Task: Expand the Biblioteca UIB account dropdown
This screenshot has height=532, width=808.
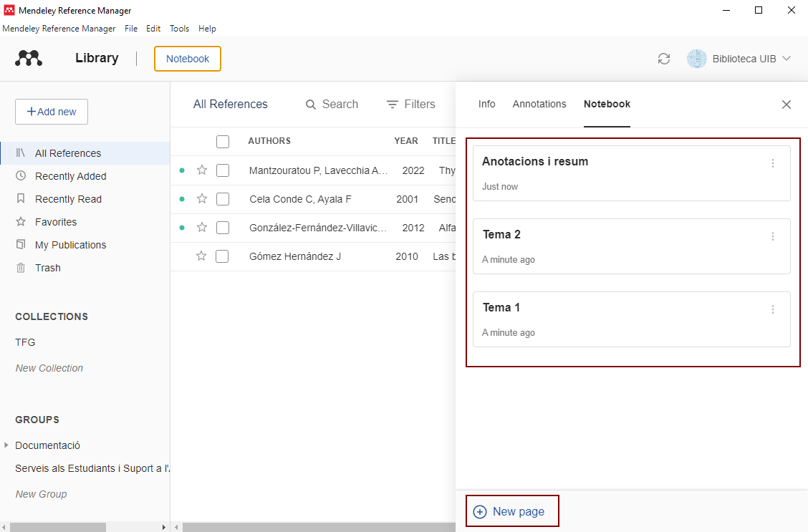Action: pyautogui.click(x=787, y=59)
